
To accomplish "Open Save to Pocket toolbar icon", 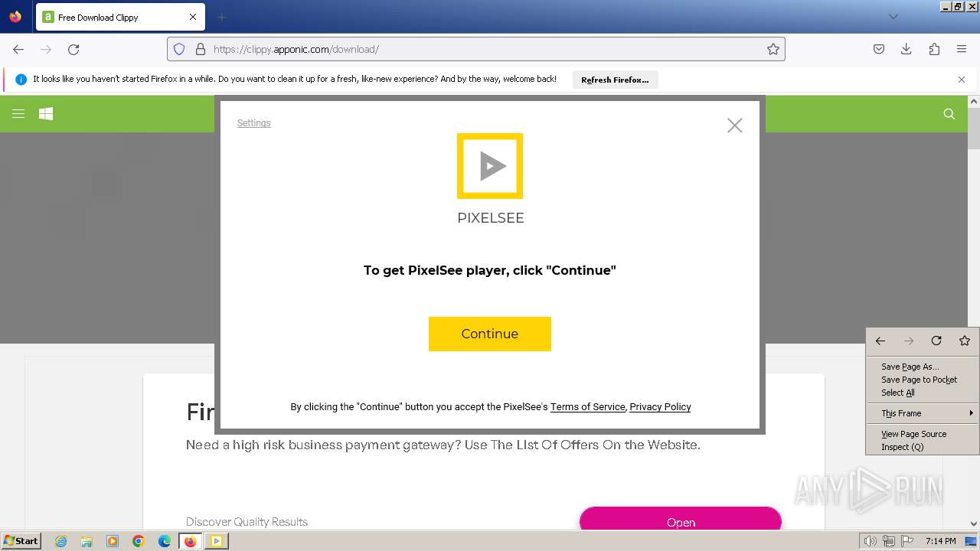I will [879, 49].
